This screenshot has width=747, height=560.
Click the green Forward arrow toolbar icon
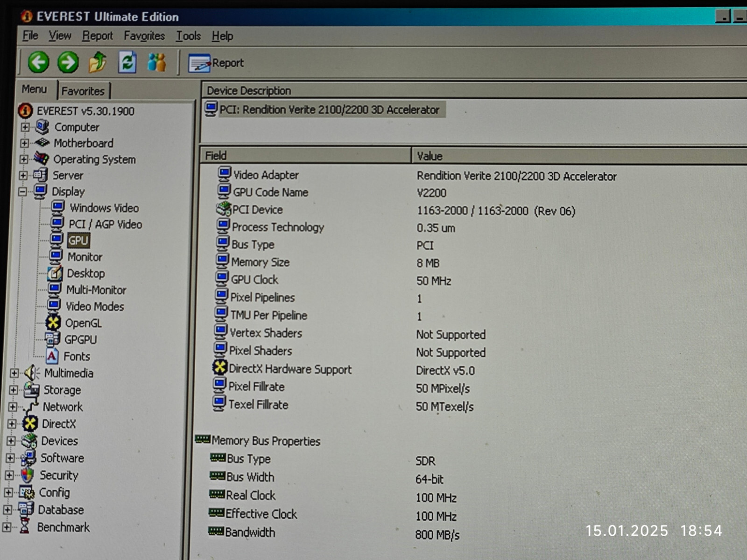68,62
